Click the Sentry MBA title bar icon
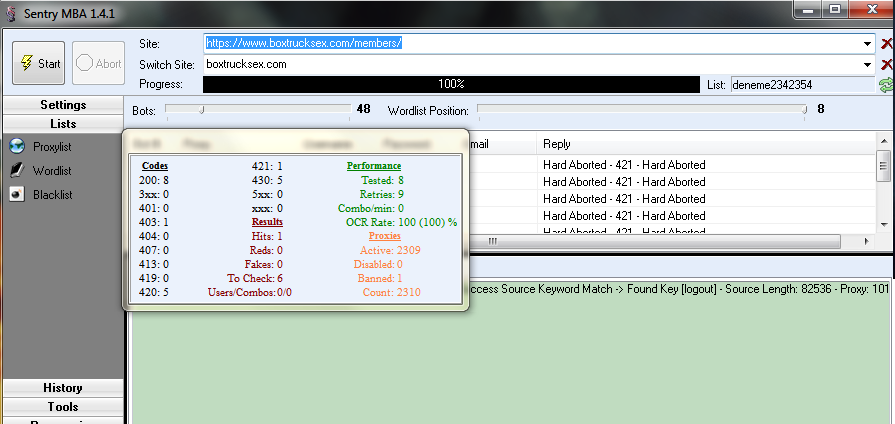The image size is (895, 424). click(10, 13)
